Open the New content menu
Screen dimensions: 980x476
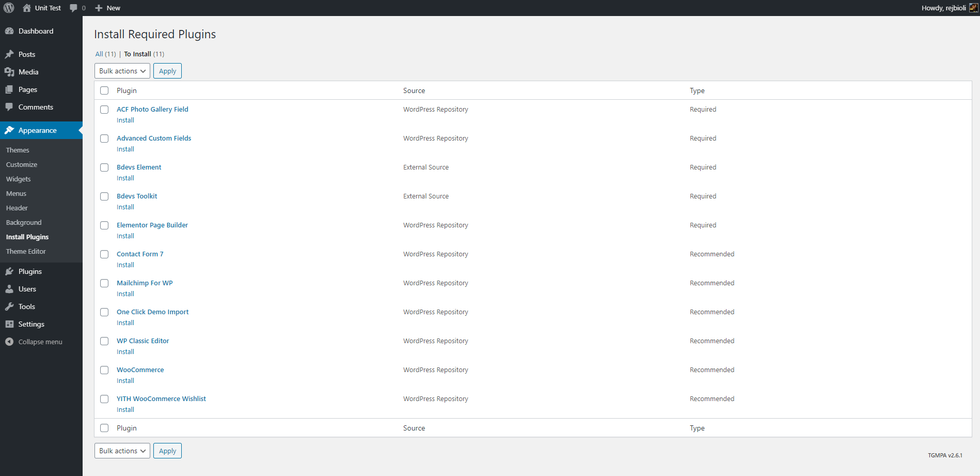[108, 8]
